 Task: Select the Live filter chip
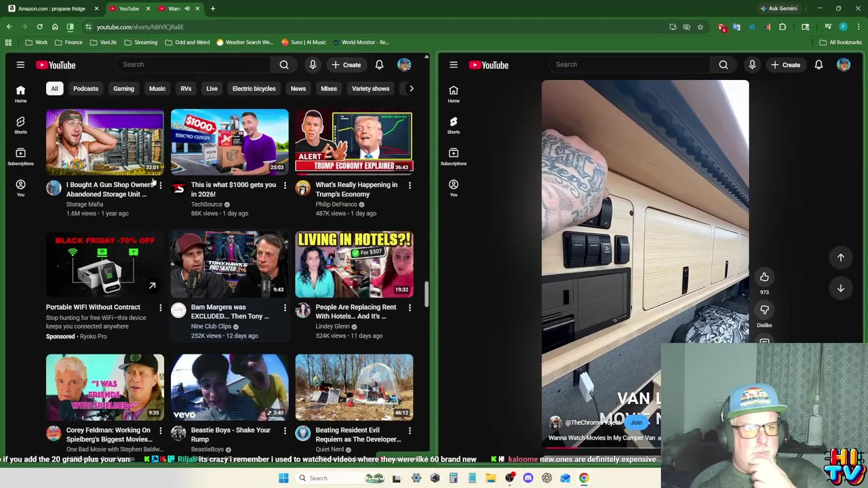[x=212, y=89]
